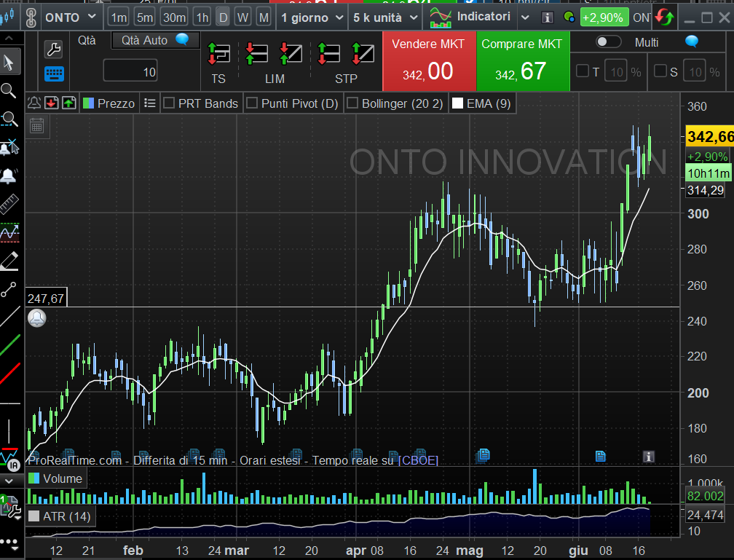Click the red-green refresh arrows icon
The image size is (734, 560).
point(664,17)
